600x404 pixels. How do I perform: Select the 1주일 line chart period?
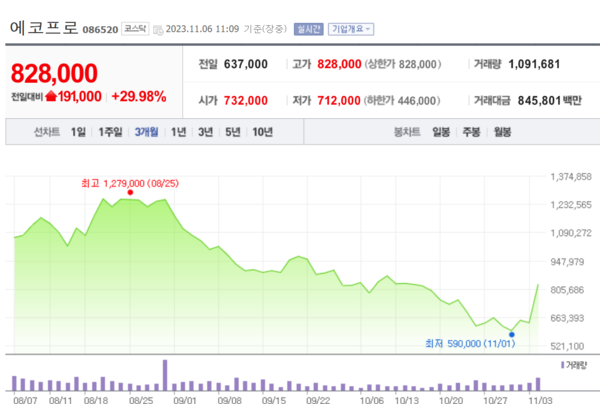coord(109,132)
